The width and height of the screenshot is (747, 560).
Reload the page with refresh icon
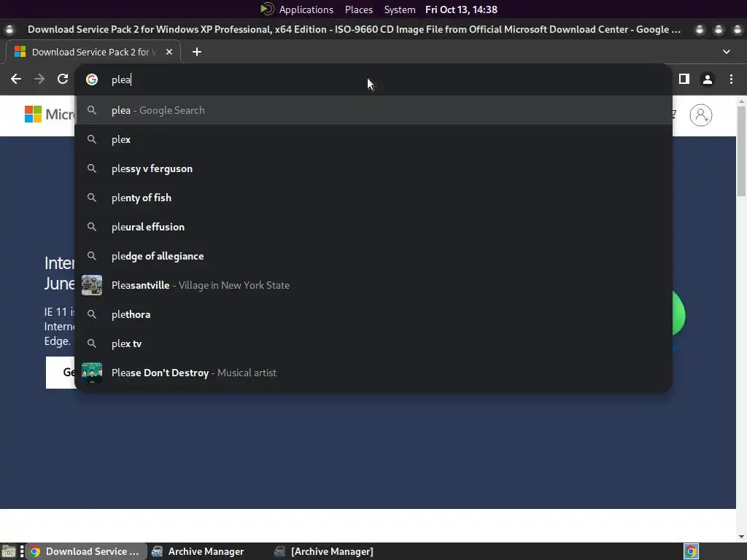tap(63, 79)
